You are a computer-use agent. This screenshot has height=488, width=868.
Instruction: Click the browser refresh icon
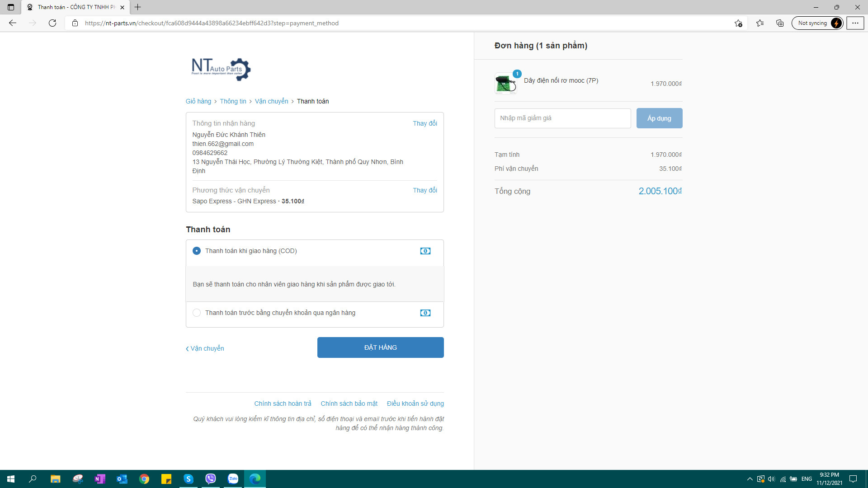tap(52, 23)
